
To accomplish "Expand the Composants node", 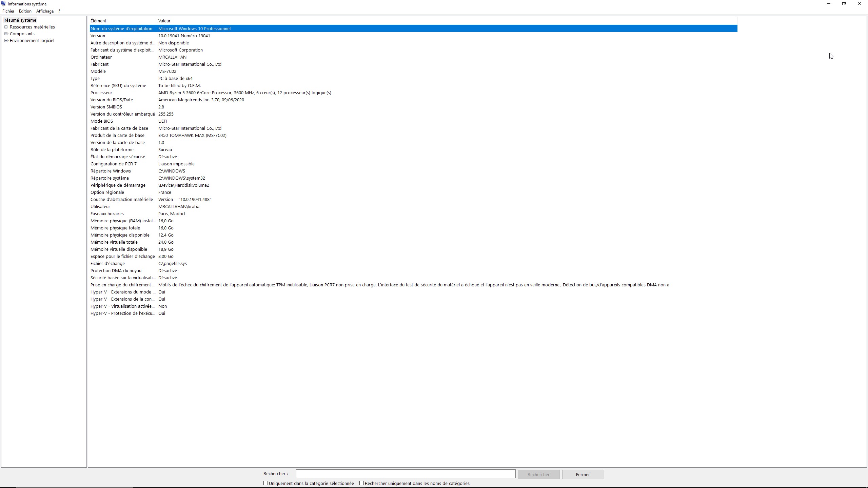I will click(6, 34).
